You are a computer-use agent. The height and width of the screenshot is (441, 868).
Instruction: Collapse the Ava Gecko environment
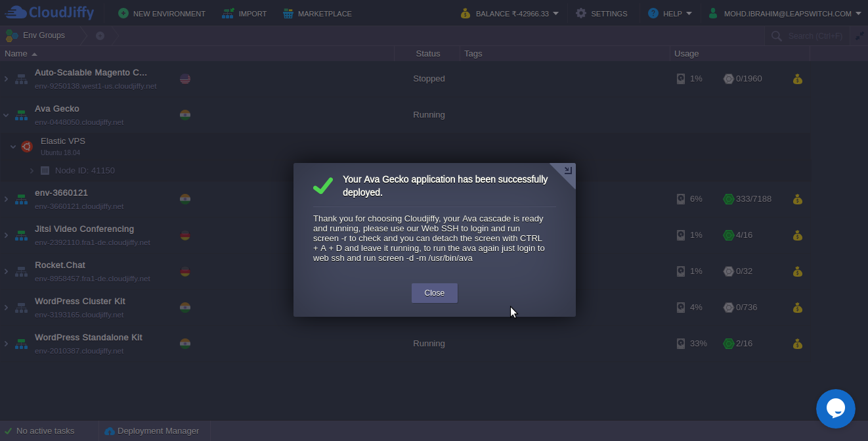(6, 115)
